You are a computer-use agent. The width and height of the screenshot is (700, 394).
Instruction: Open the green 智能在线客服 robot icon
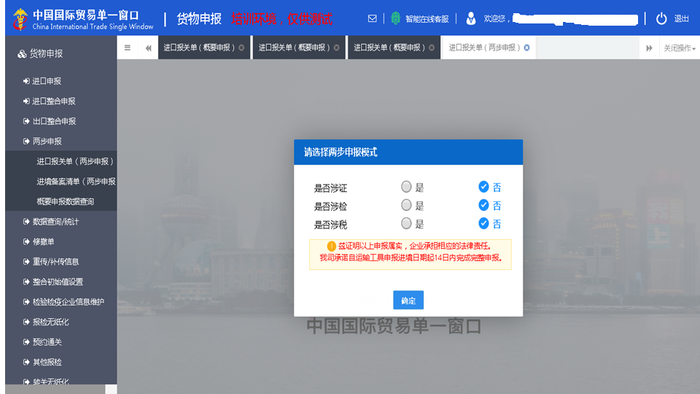click(x=395, y=18)
